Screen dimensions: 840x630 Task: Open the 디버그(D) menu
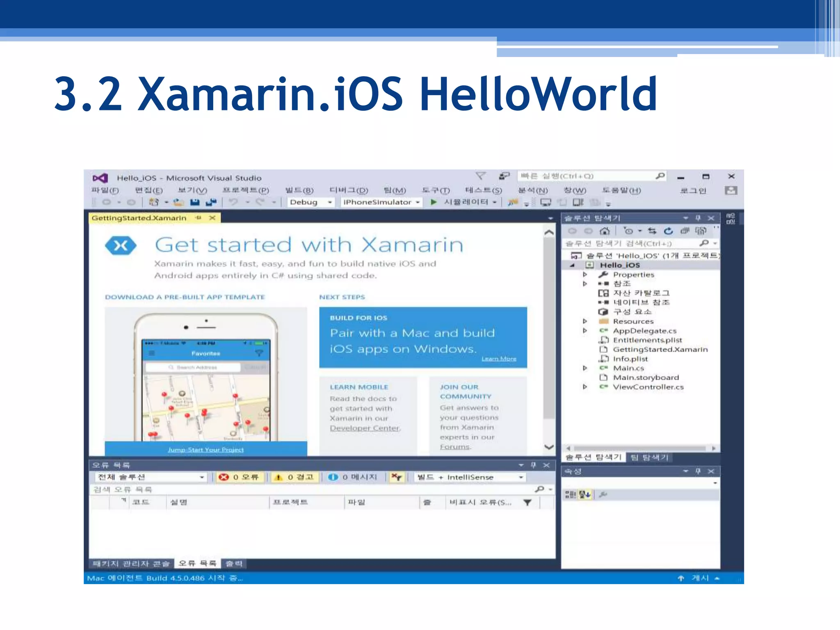point(349,190)
